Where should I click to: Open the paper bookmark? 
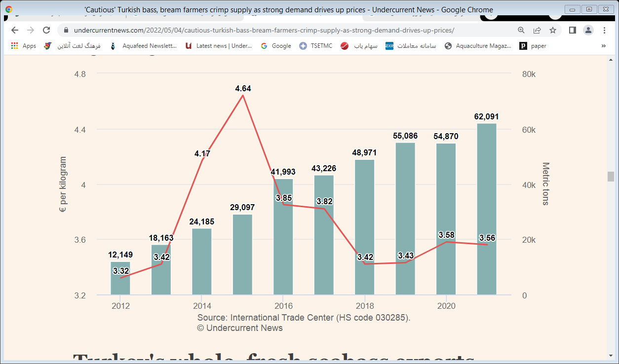533,46
